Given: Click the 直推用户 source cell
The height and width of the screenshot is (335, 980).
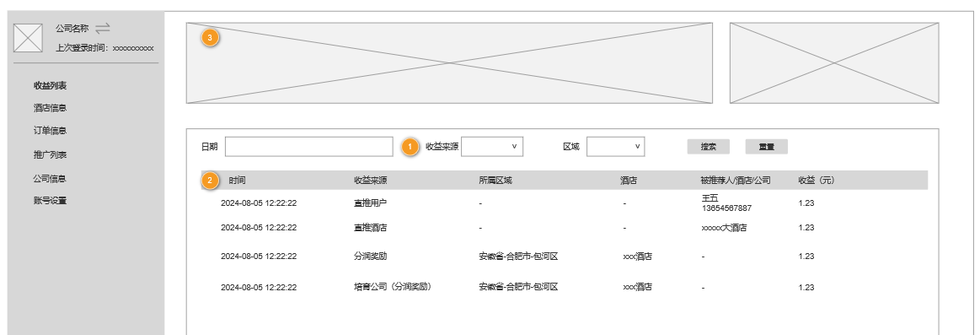Looking at the screenshot, I should click(370, 203).
